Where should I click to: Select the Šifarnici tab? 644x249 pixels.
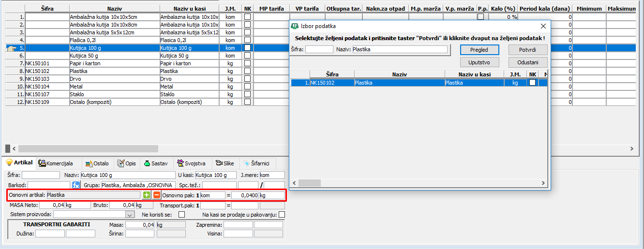point(256,163)
